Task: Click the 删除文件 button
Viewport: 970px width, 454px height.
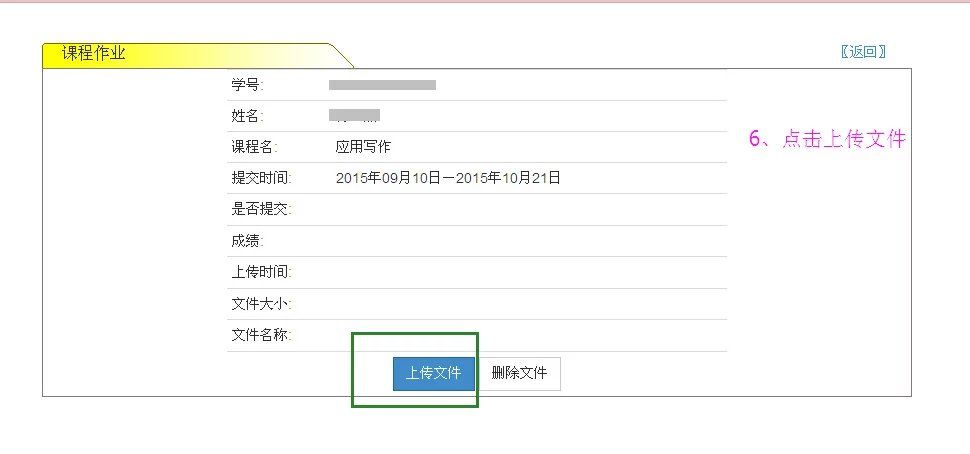Action: [519, 374]
